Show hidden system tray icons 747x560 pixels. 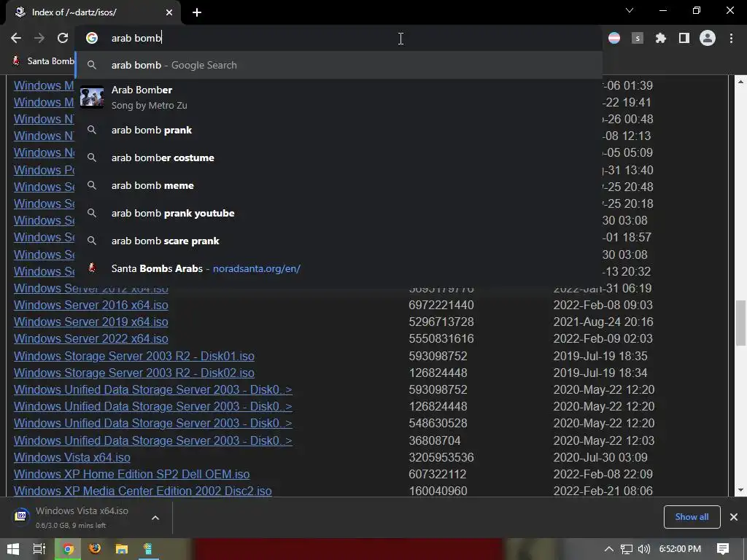(x=609, y=549)
